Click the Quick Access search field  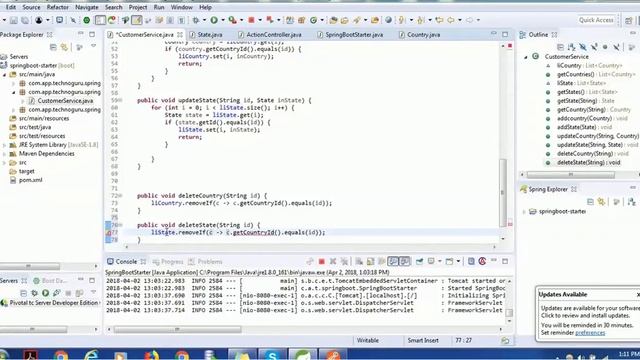tap(596, 20)
